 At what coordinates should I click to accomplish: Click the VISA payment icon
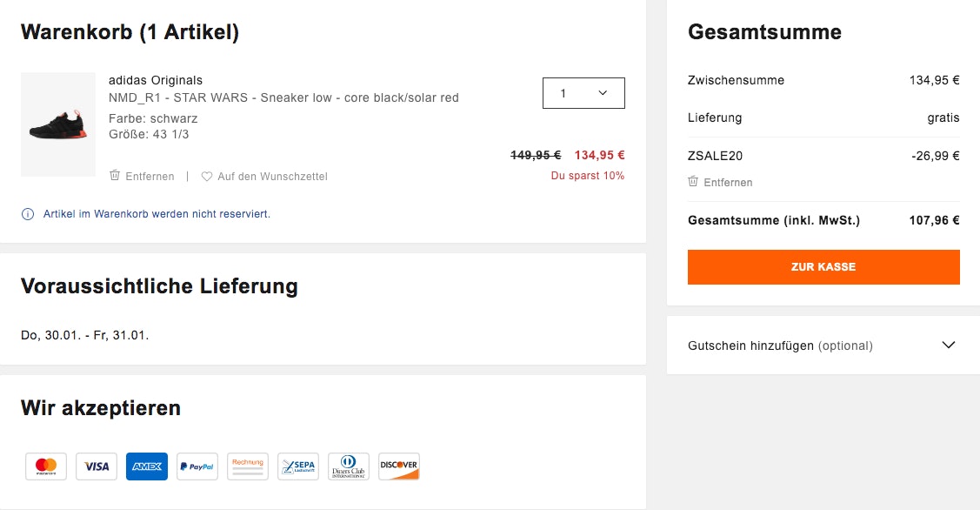click(x=97, y=466)
